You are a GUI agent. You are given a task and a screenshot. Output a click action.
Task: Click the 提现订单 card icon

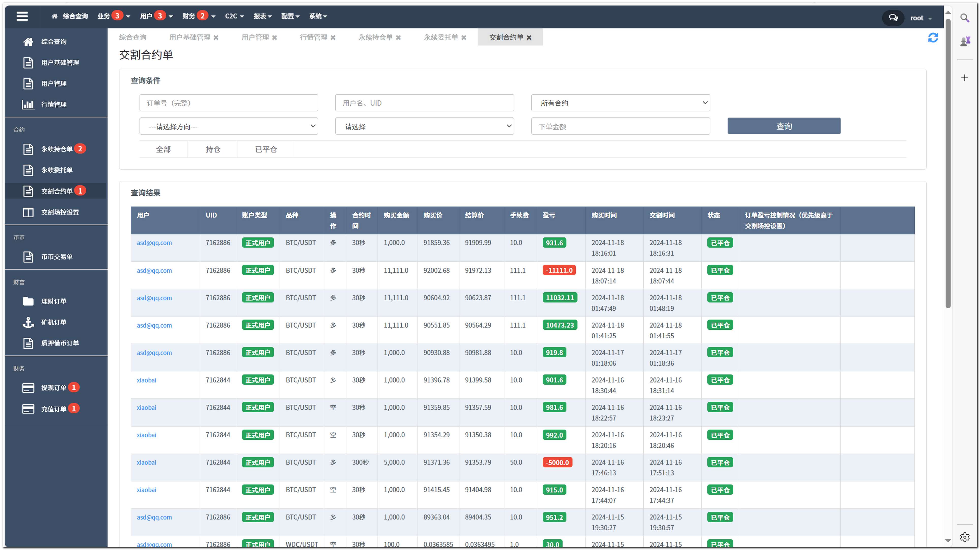[x=28, y=388]
